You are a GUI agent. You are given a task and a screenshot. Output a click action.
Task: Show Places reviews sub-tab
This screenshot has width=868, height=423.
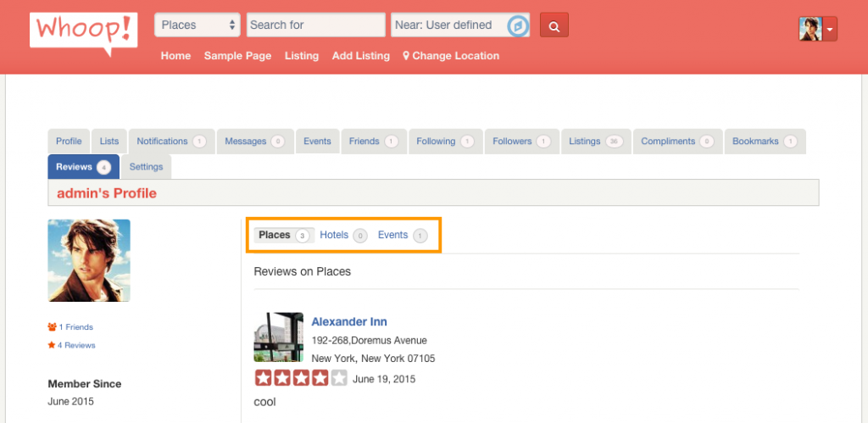pyautogui.click(x=284, y=236)
